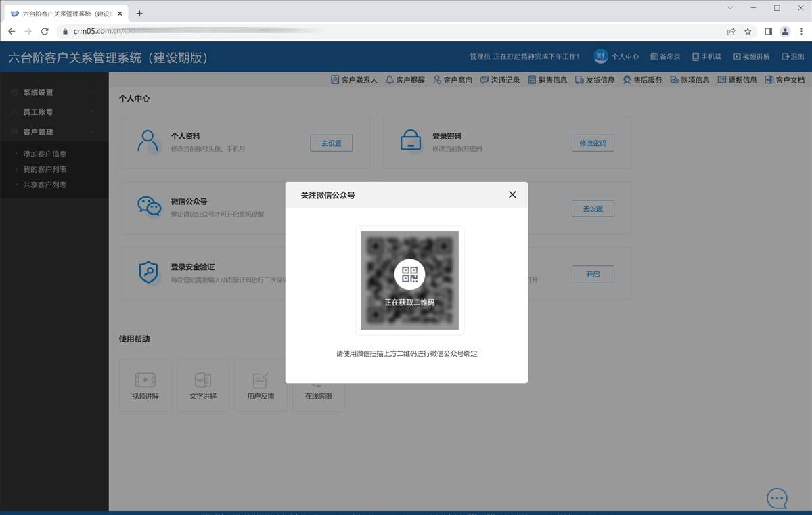Select 我的客户列表 in the sidebar
Image resolution: width=812 pixels, height=515 pixels.
45,169
